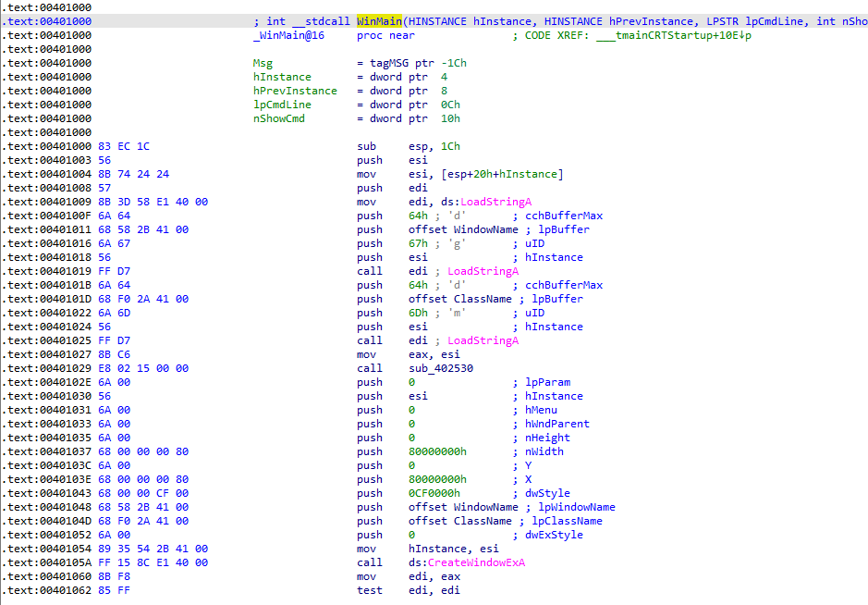Follow the call to sub_402530
Viewport: 868px width, 605px height.
[441, 368]
